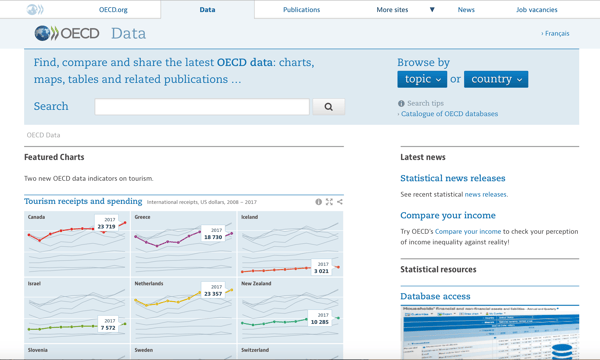The image size is (600, 360).
Task: Open Statistical news releases heading
Action: 453,178
